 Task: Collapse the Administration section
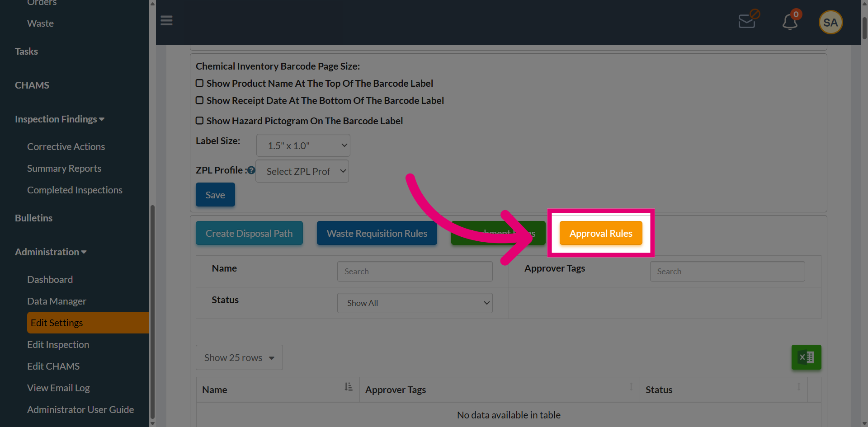point(51,252)
